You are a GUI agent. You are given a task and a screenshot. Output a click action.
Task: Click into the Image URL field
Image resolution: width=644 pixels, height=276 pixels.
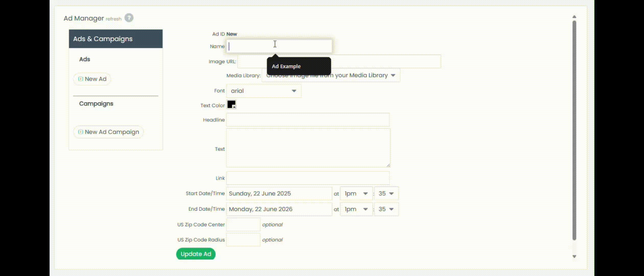tap(383, 62)
